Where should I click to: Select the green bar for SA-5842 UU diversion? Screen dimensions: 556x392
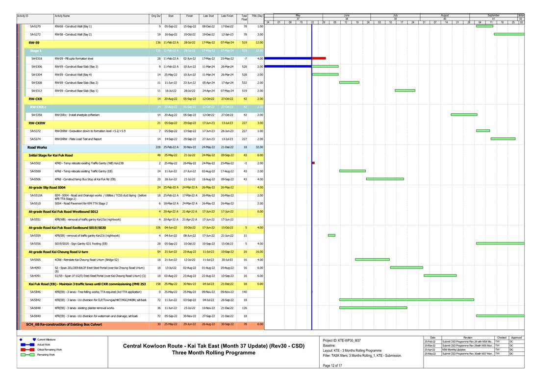406,299
